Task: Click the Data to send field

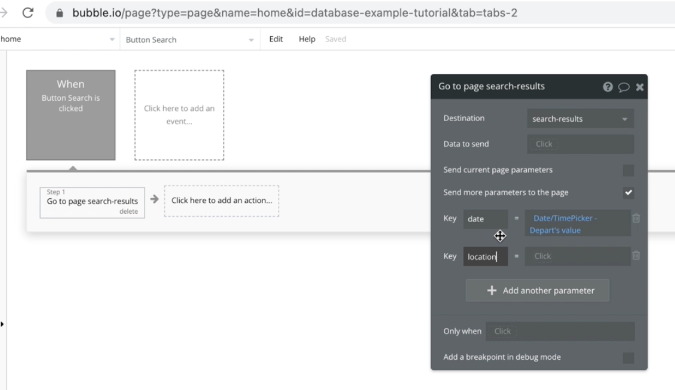Action: coord(580,144)
